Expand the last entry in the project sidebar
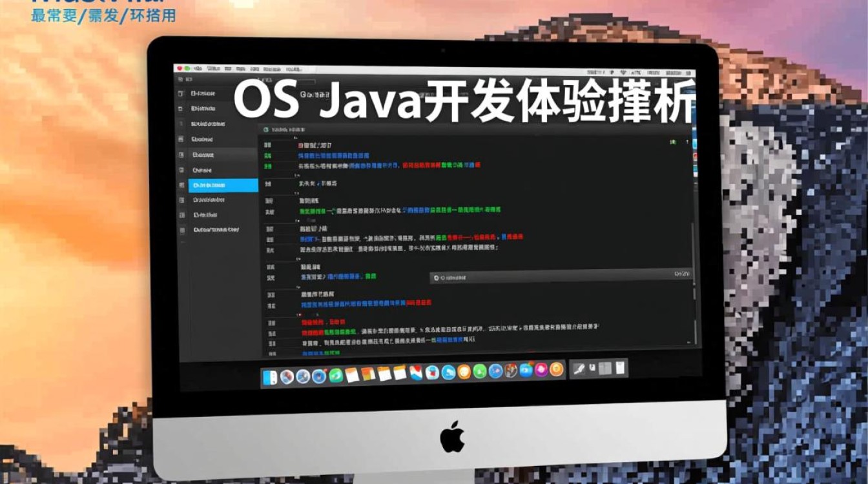 [181, 230]
